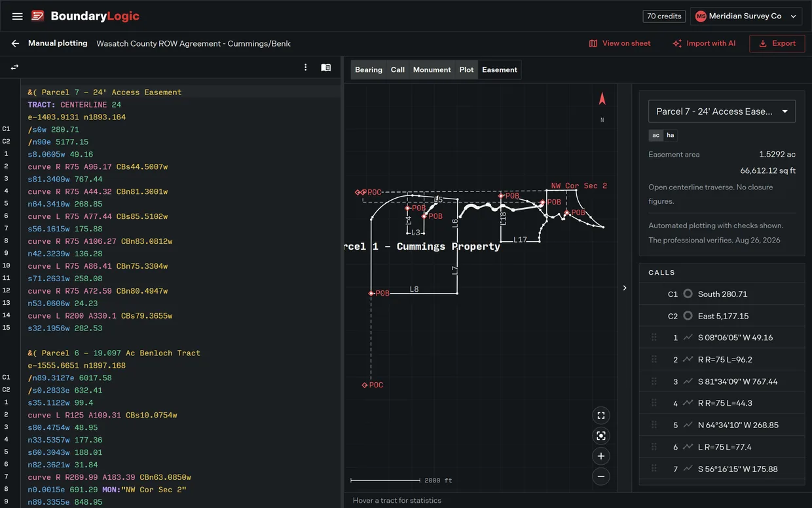Click code line curve L R200 A330.1

coord(100,316)
